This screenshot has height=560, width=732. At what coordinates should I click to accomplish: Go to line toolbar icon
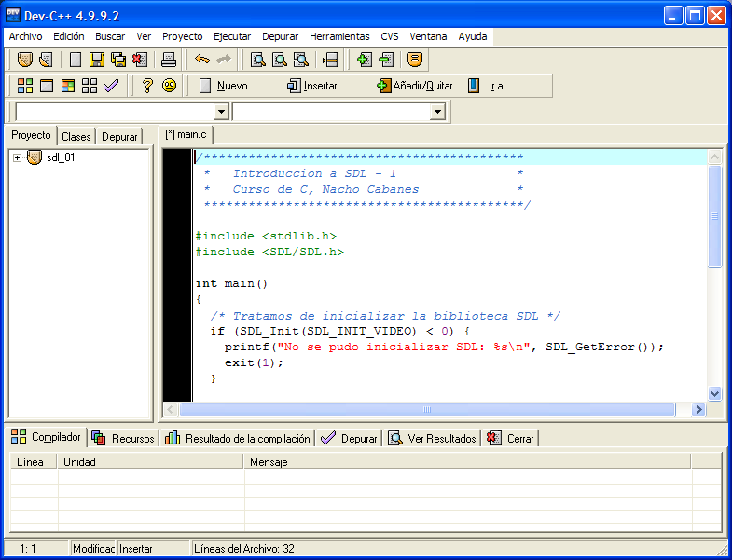pos(330,60)
